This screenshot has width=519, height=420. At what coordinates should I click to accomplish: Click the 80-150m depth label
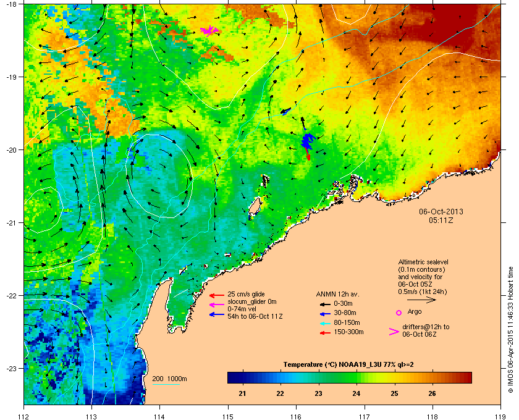point(347,322)
